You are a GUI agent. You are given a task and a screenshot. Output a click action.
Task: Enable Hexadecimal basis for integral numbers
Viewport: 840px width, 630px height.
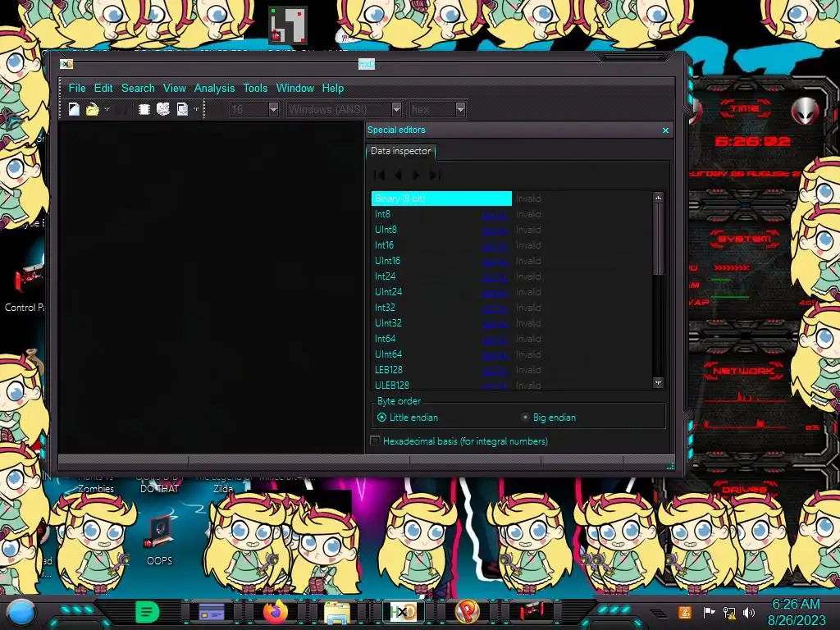pos(459,441)
